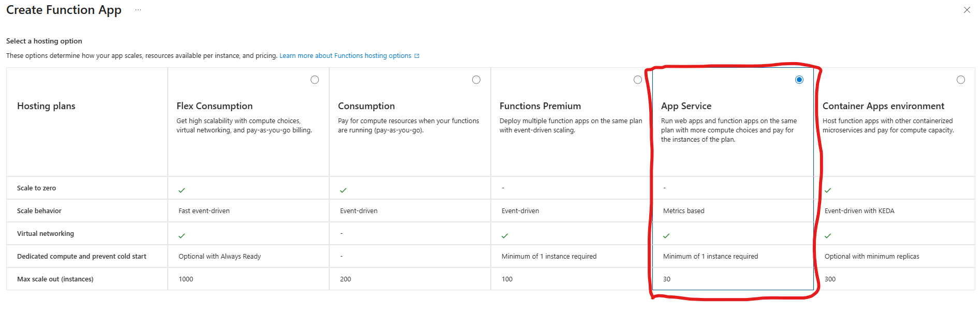Click the Container Apps environment heading
The width and height of the screenshot is (980, 314).
tap(883, 106)
